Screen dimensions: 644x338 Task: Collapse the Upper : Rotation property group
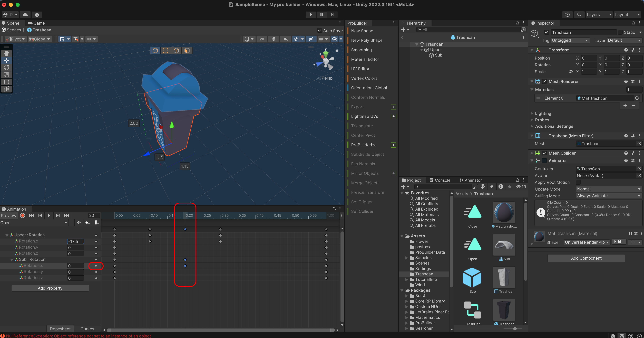[7, 235]
